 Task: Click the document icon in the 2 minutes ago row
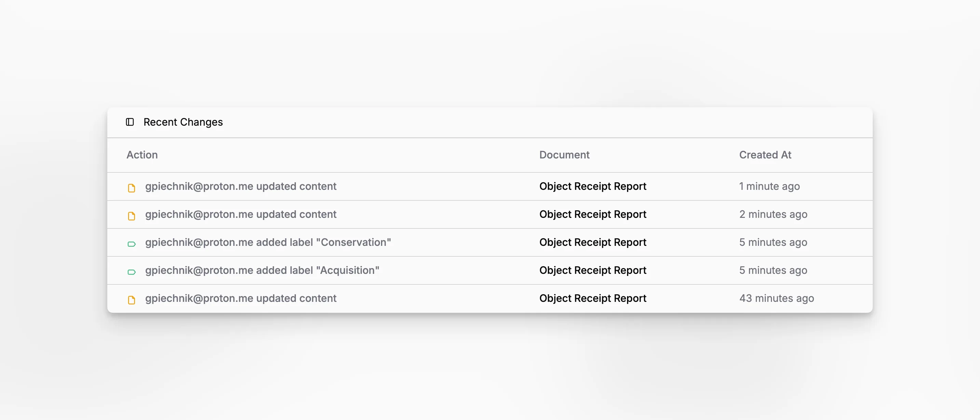(132, 216)
